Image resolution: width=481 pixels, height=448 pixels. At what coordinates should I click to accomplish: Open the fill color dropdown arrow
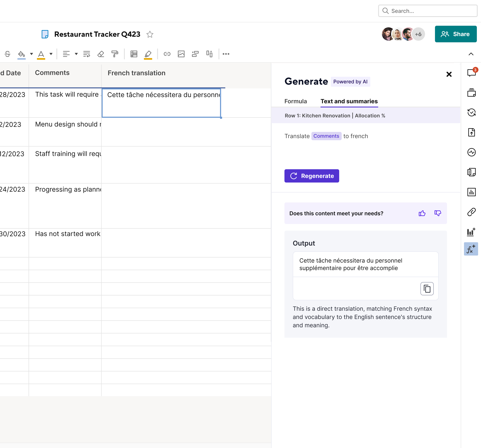pos(32,54)
